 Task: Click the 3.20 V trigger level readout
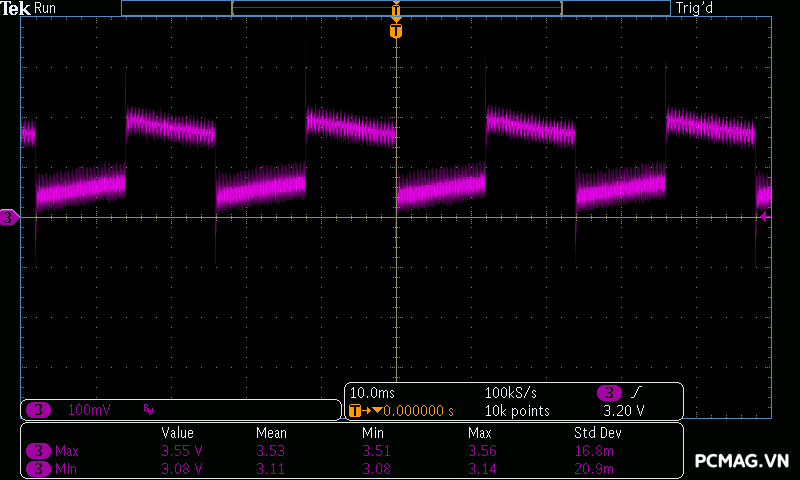[623, 411]
